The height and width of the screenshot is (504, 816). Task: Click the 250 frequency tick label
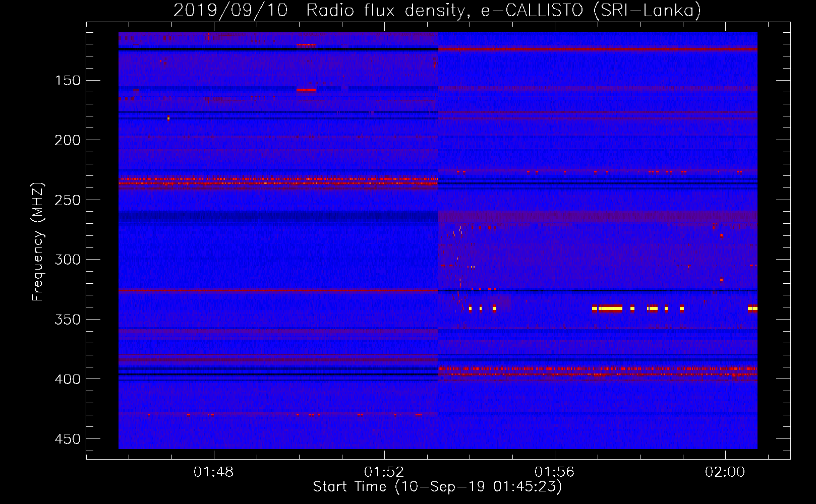tap(68, 200)
